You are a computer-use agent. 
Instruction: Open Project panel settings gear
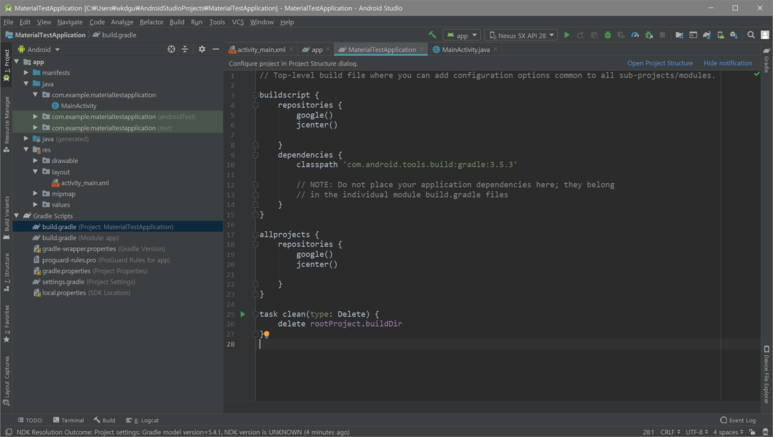(x=202, y=49)
